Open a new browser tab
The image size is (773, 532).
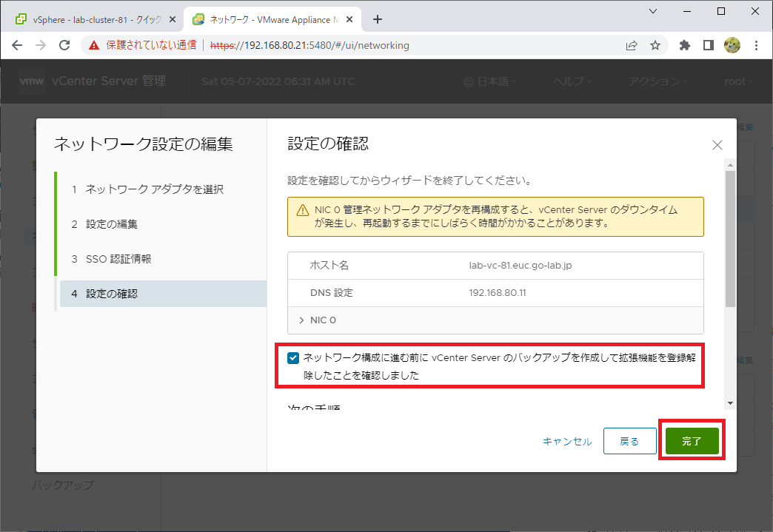click(x=378, y=19)
